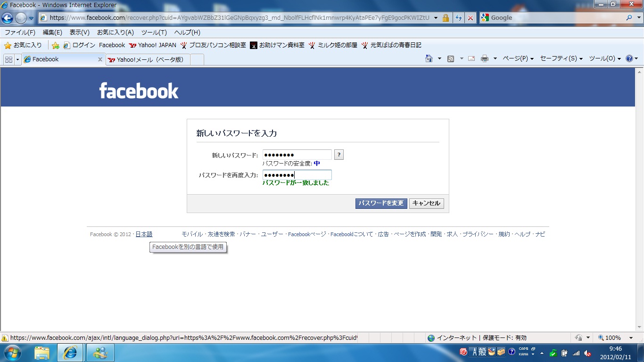The width and height of the screenshot is (644, 362).
Task: Open the 元気ばばの青春日記 bookmark
Action: point(392,45)
